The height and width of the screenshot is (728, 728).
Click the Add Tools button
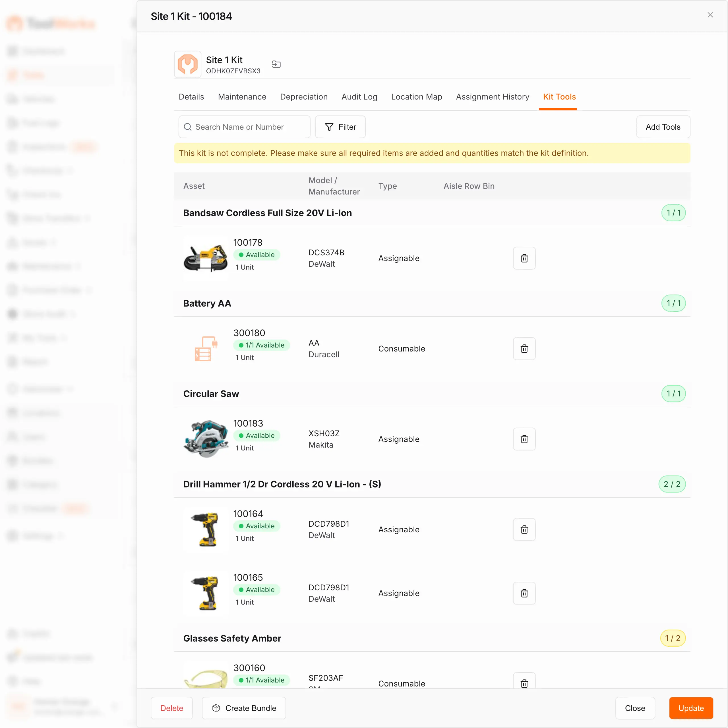click(x=663, y=127)
